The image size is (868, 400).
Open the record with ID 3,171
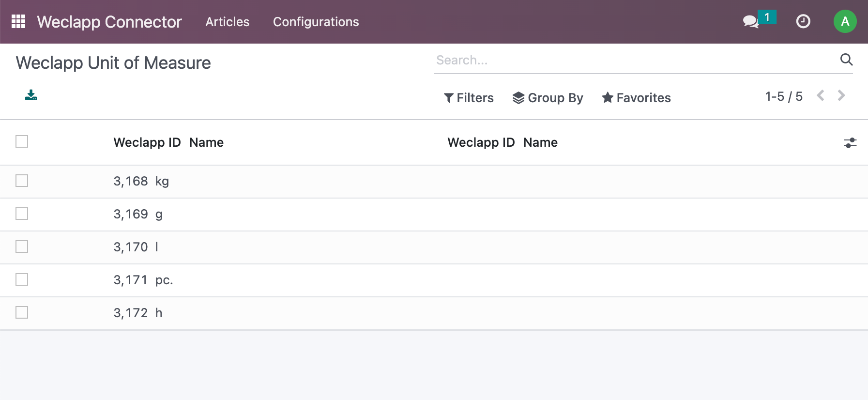click(131, 280)
